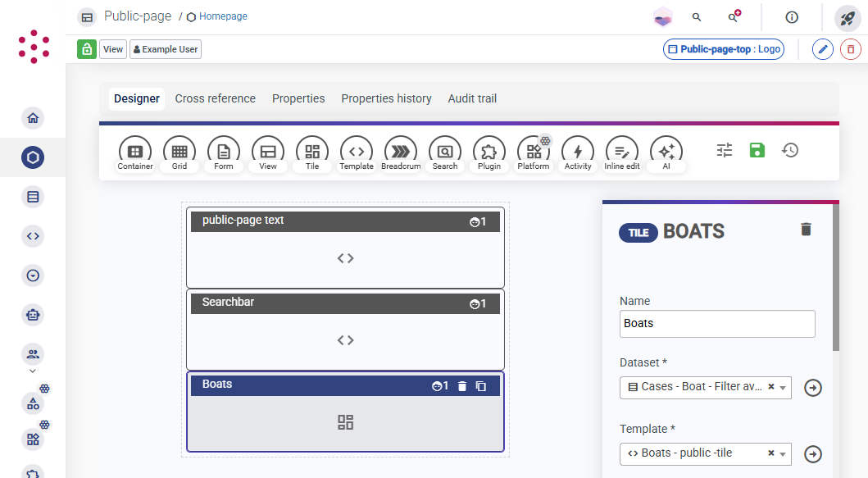Navigate to the selected Dataset arrow button
The height and width of the screenshot is (478, 868).
tap(812, 388)
